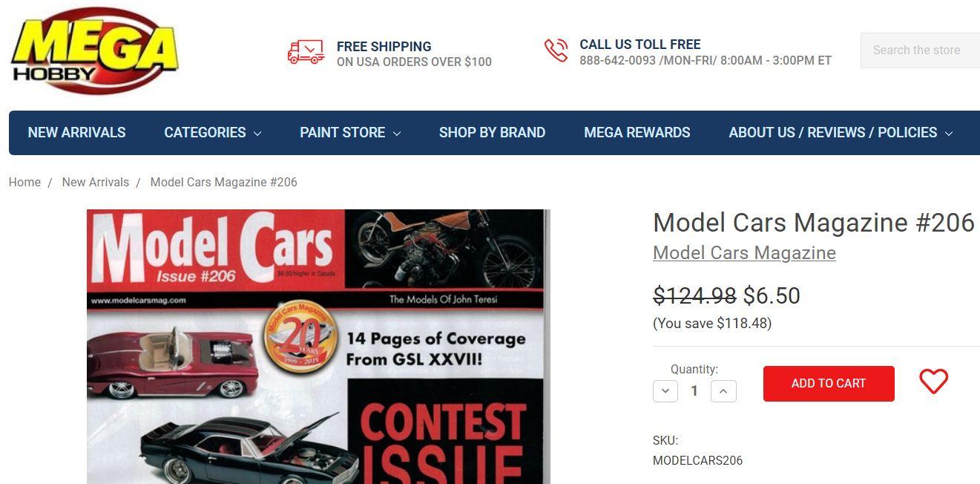Viewport: 980px width, 484px height.
Task: Increase quantity with up arrow
Action: [723, 390]
